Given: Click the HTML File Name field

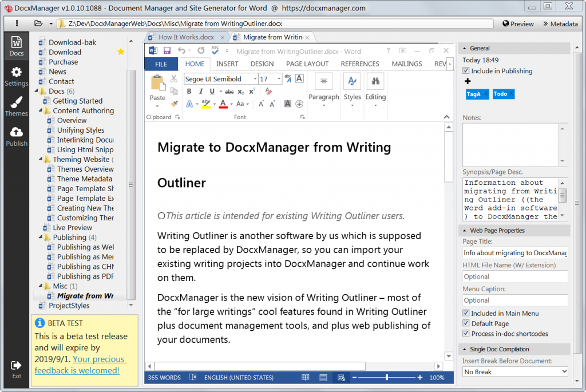Looking at the screenshot, I should tap(515, 276).
